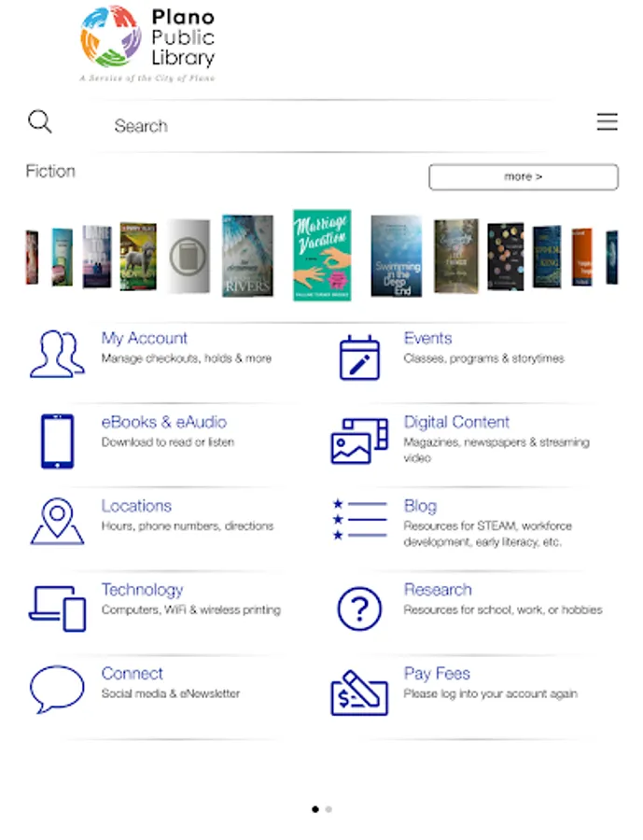Select the Marriage Vacation book cover
This screenshot has width=643, height=840.
coord(322,255)
